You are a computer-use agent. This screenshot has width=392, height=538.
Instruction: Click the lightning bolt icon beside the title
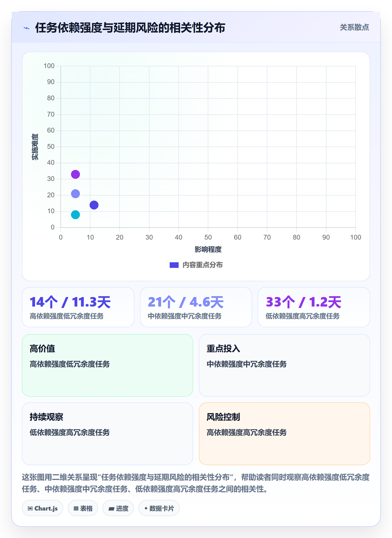(x=27, y=28)
